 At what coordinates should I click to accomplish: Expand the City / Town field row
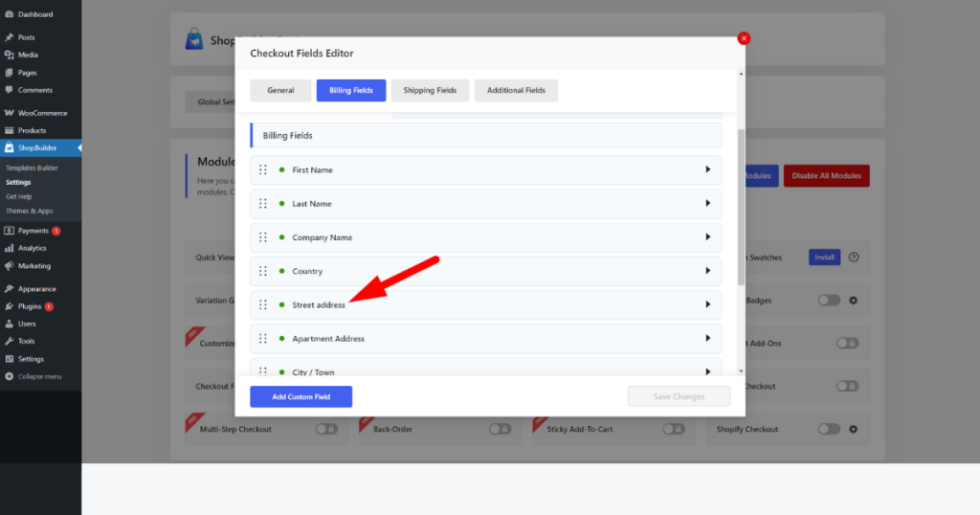(708, 371)
